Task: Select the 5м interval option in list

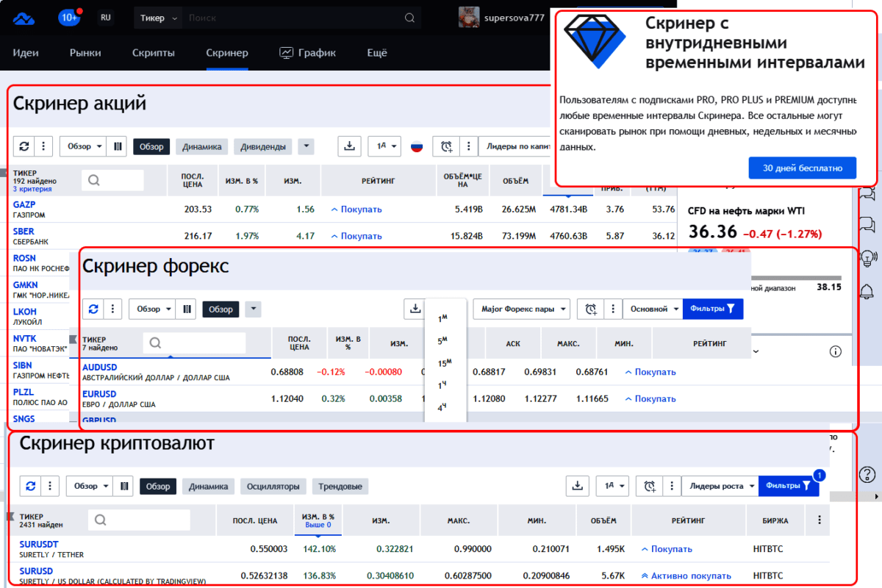Action: tap(442, 341)
